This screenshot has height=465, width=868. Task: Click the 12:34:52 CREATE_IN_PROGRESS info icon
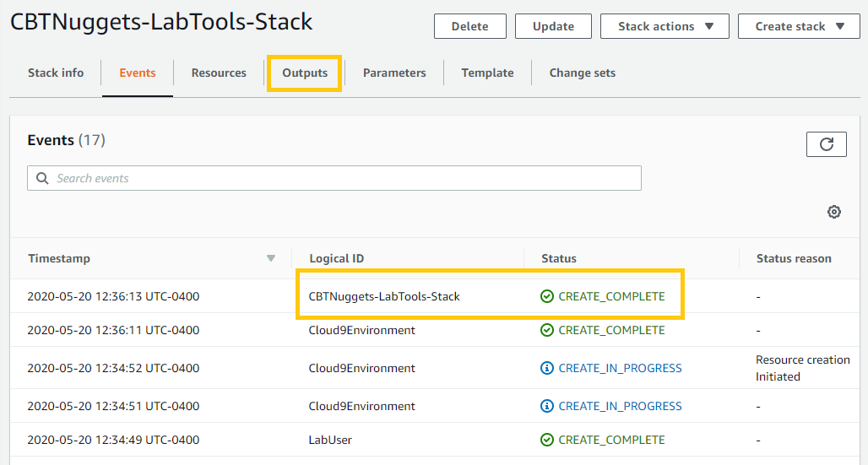point(547,368)
